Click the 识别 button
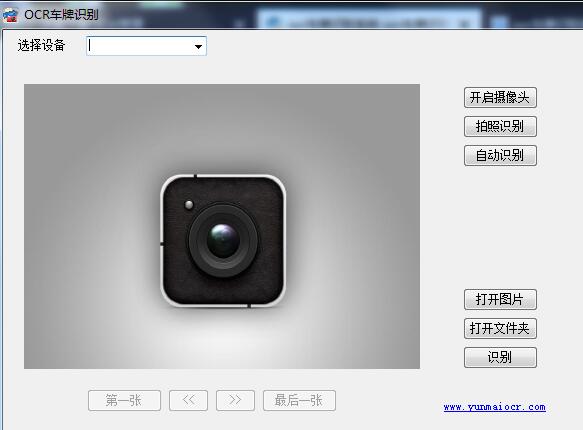This screenshot has width=583, height=430. pyautogui.click(x=500, y=357)
